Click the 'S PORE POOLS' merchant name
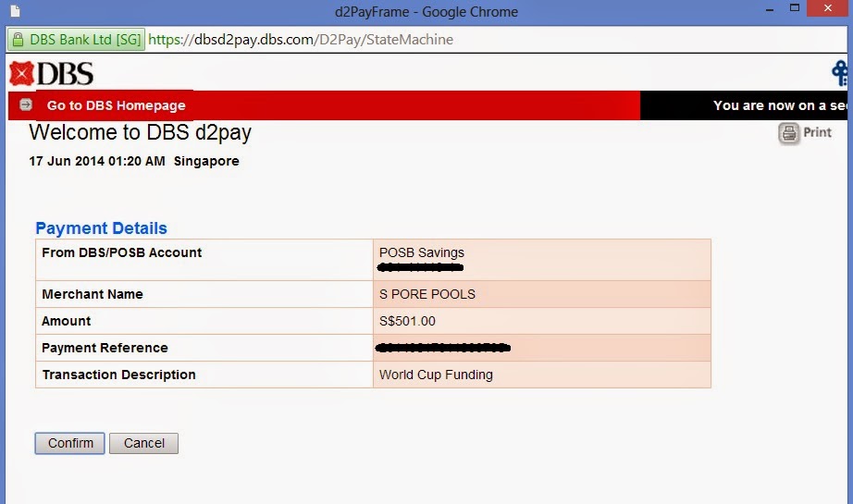Screen dimensions: 853x504 point(427,294)
